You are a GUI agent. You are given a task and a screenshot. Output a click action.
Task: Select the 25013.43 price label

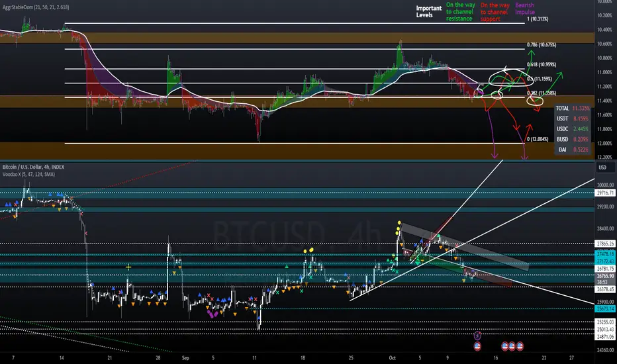605,330
